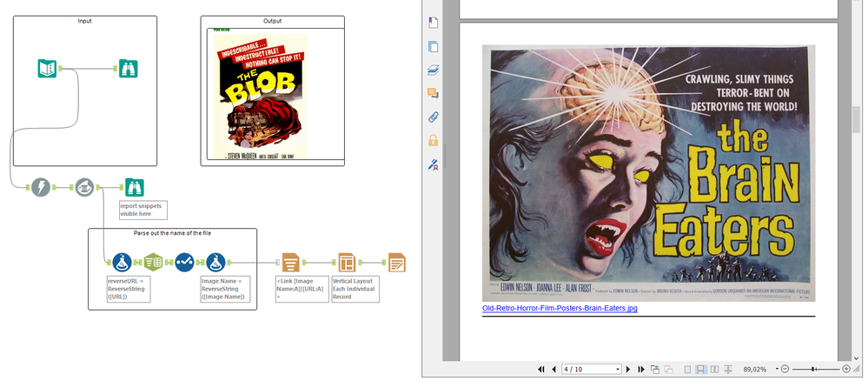The height and width of the screenshot is (381, 868).
Task: Click The Blob poster in Output container
Action: tap(260, 97)
